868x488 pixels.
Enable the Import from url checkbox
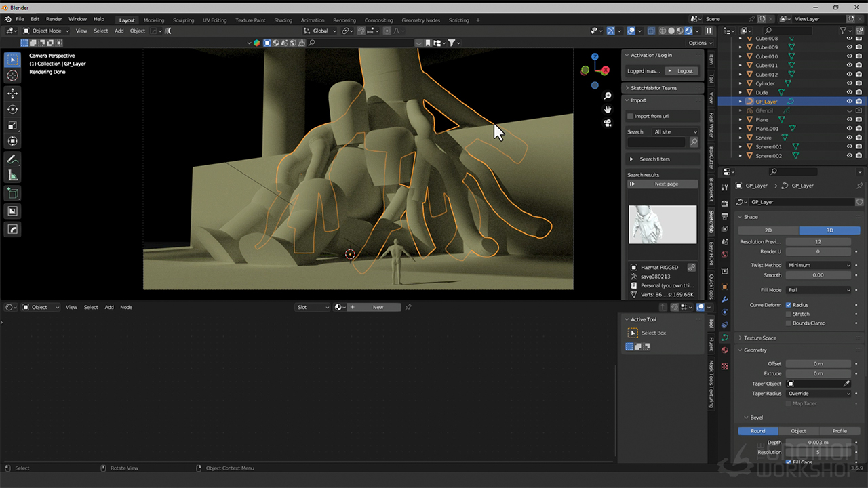[x=630, y=117]
